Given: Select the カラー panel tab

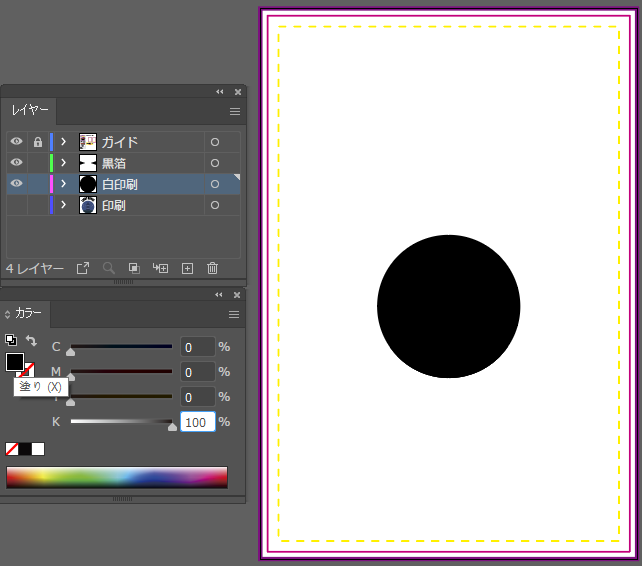Looking at the screenshot, I should [28, 314].
